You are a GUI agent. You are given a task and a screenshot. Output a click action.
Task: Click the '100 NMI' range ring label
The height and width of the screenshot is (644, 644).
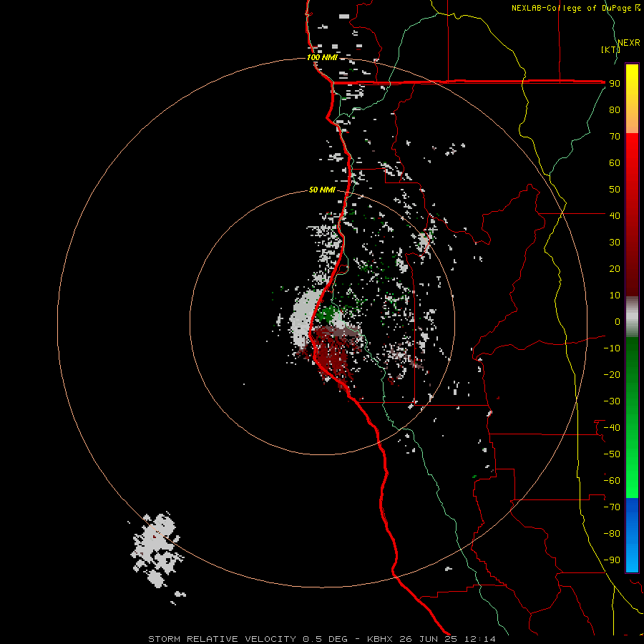(x=322, y=57)
